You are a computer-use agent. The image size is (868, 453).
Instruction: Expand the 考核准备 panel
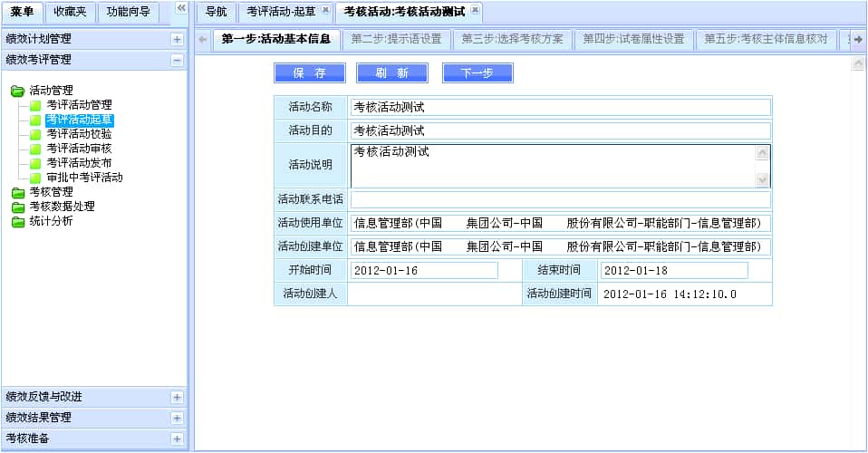[177, 439]
